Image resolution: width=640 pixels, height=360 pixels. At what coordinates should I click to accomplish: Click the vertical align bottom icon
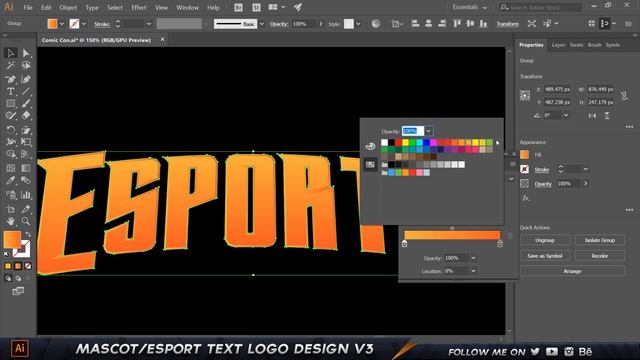point(484,24)
